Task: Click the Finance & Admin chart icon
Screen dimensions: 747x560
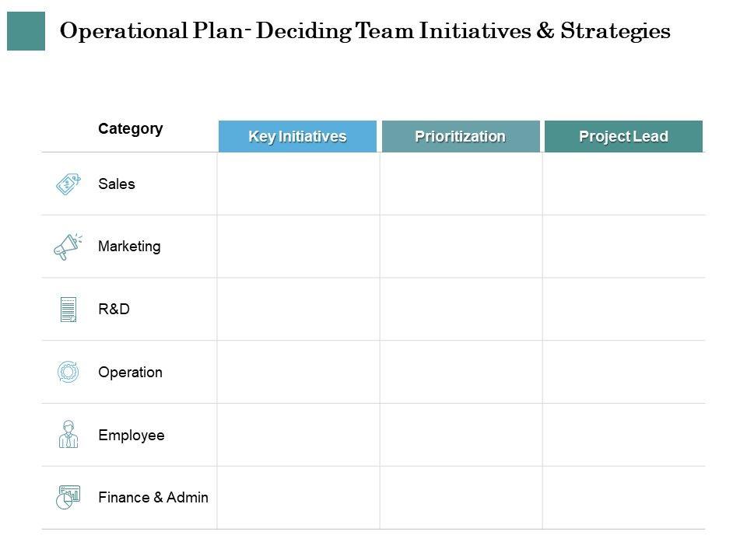Action: [x=68, y=497]
